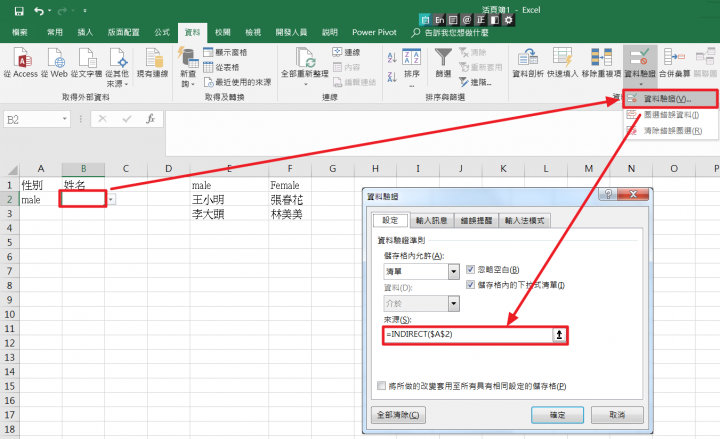Select Data Validation (資料驗證) menu entry
The height and width of the screenshot is (439, 720).
click(x=670, y=99)
